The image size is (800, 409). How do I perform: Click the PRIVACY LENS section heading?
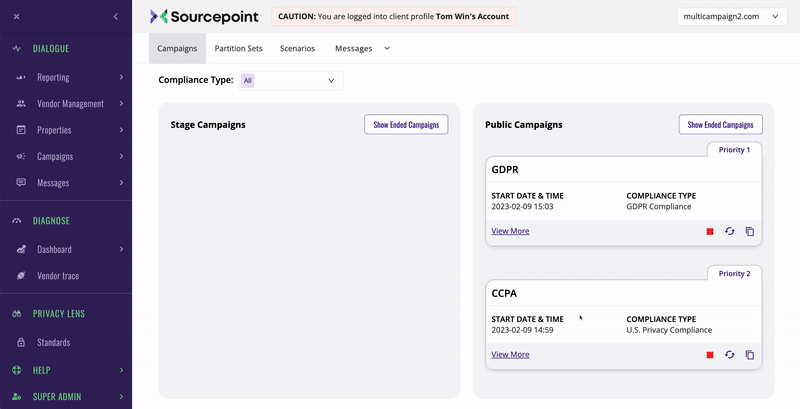pos(59,314)
